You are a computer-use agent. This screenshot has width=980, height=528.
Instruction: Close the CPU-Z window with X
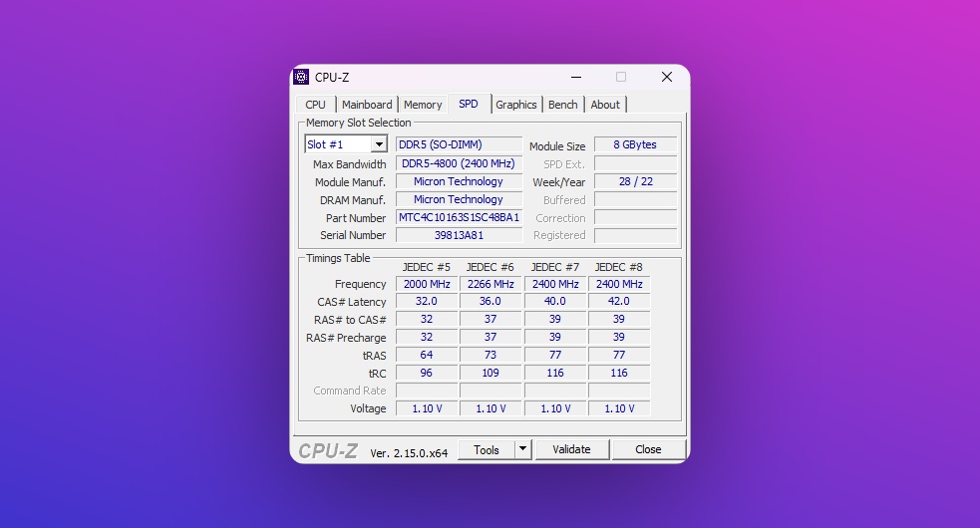[667, 77]
